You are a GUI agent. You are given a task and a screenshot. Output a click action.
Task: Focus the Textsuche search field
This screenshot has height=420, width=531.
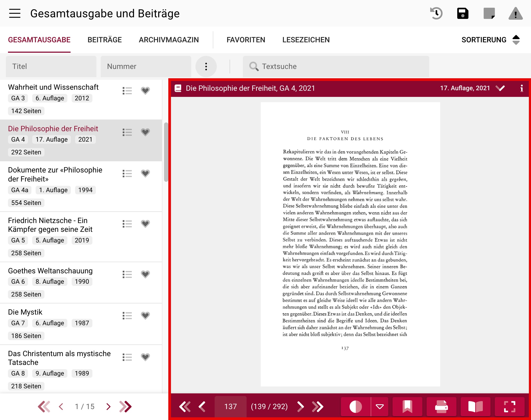(336, 67)
